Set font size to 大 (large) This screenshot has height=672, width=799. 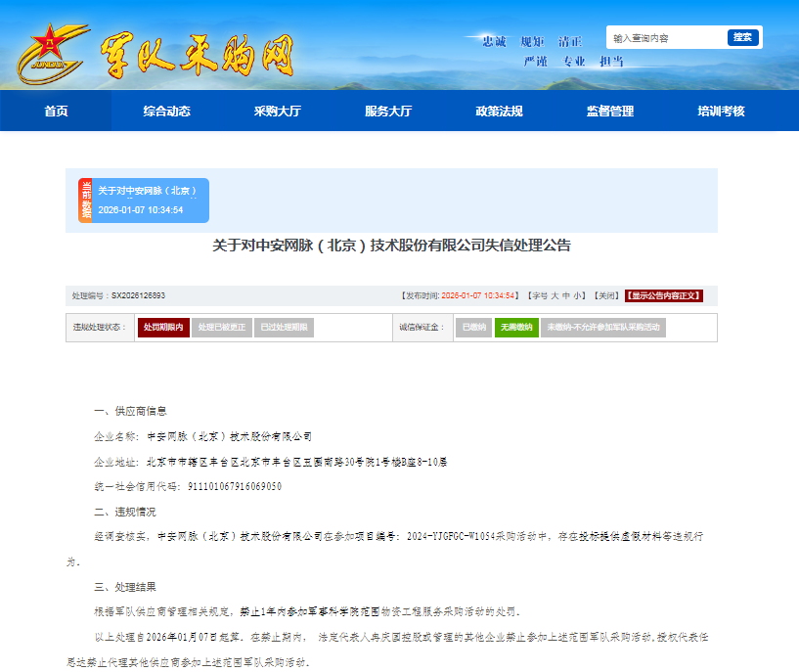(x=555, y=295)
